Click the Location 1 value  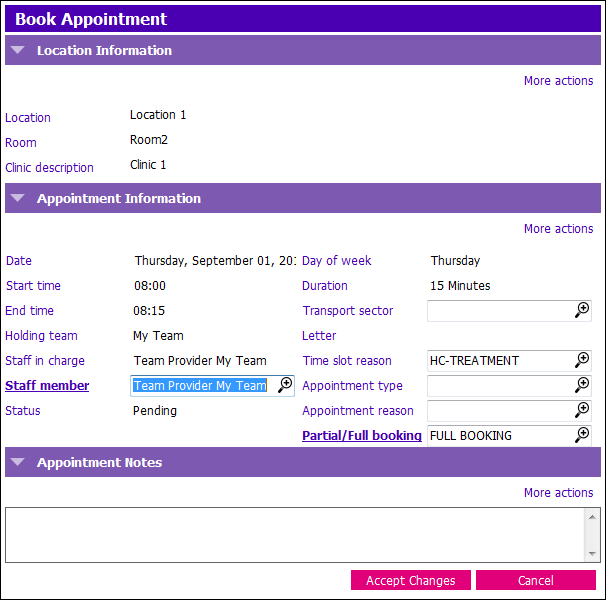tap(158, 115)
